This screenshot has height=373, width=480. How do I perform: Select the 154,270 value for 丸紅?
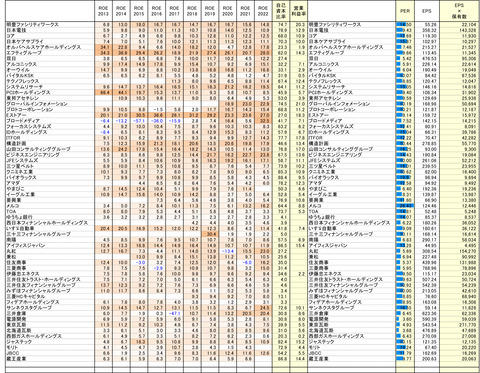coord(459,251)
